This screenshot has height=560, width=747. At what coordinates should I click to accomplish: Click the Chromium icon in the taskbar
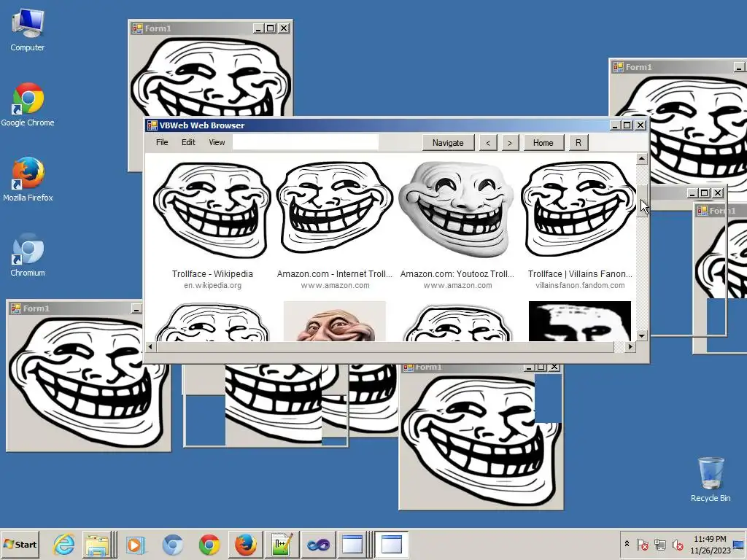172,544
